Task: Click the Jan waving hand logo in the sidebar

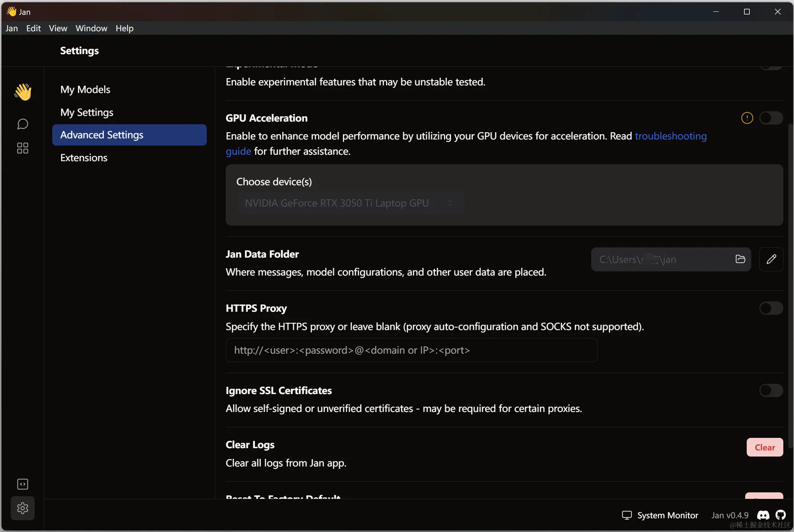Action: point(23,92)
